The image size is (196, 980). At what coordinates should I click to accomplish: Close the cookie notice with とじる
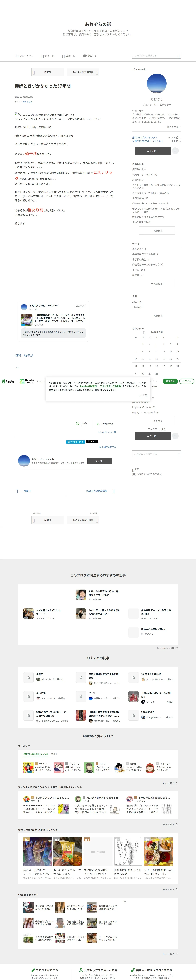click(142, 395)
